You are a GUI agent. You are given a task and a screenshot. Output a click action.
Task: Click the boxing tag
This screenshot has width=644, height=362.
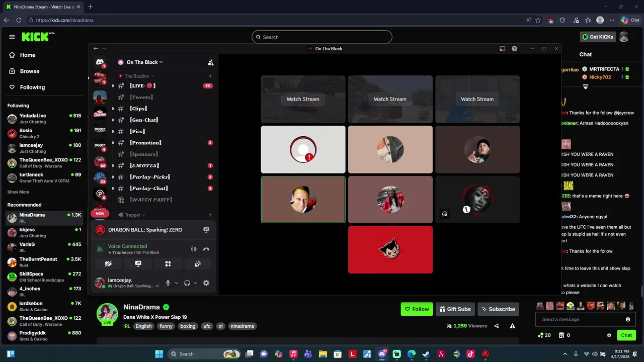point(188,326)
